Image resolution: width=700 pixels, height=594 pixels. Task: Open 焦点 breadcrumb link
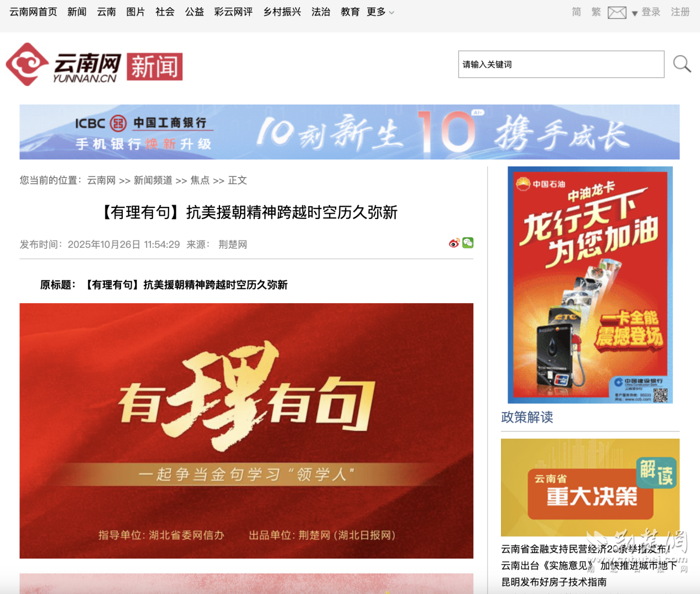click(x=200, y=180)
